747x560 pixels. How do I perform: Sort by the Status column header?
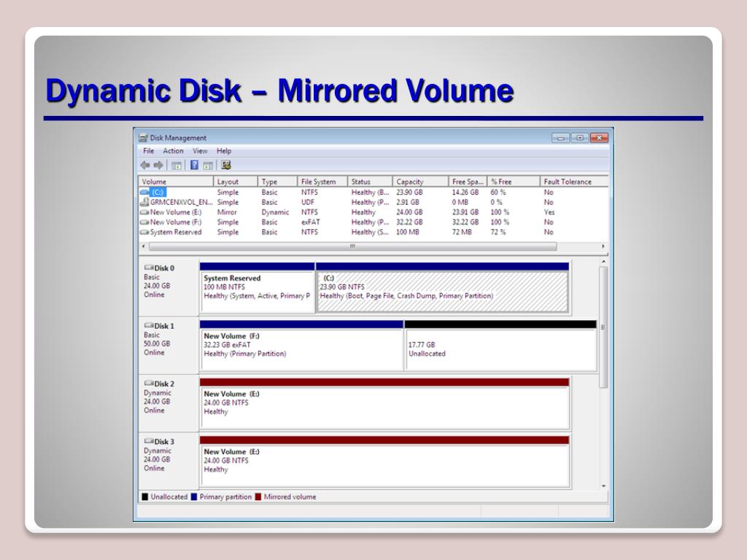(x=370, y=182)
